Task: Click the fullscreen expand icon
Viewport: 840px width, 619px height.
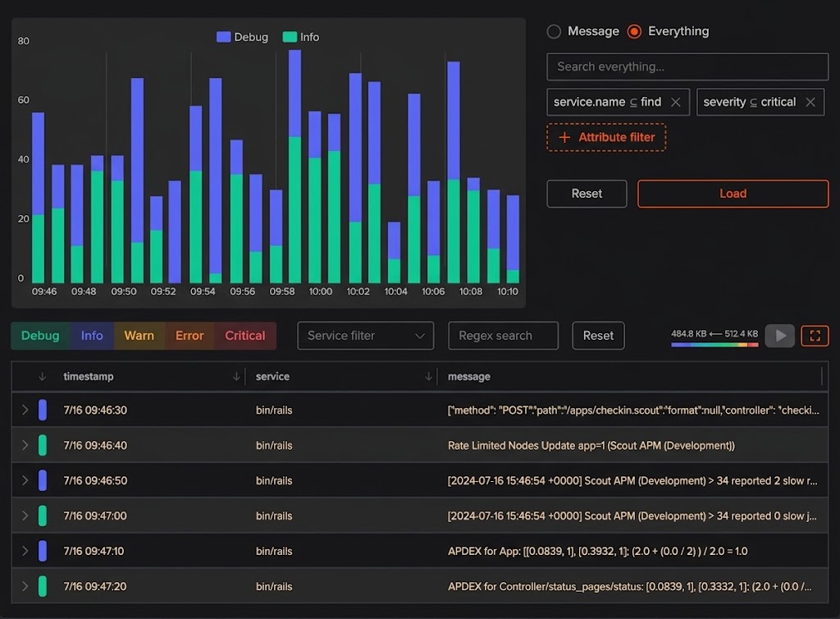Action: [x=815, y=336]
